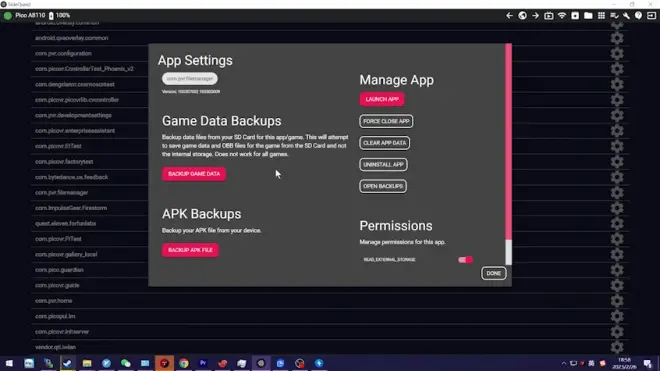
Task: Open WeChat from the taskbar
Action: click(x=125, y=363)
